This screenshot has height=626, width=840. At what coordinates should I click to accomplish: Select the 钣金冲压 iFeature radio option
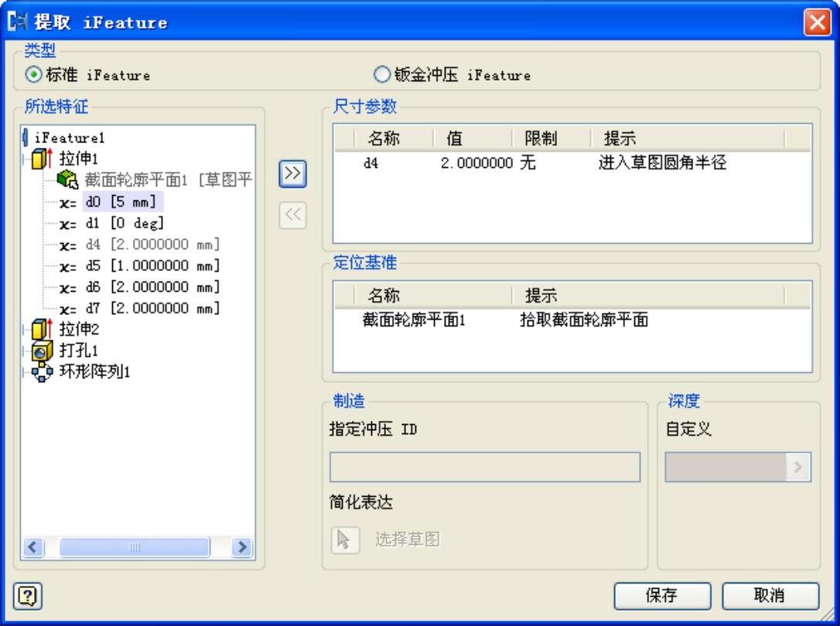[x=382, y=74]
